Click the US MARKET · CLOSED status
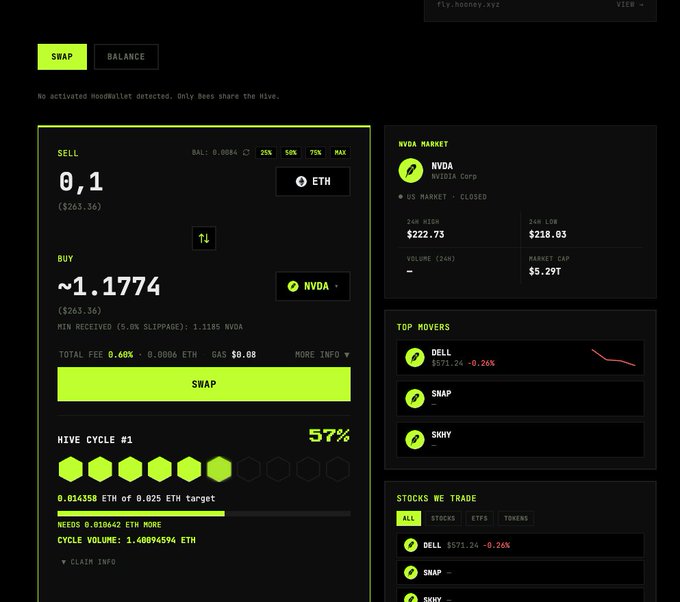680x602 pixels. [x=442, y=197]
